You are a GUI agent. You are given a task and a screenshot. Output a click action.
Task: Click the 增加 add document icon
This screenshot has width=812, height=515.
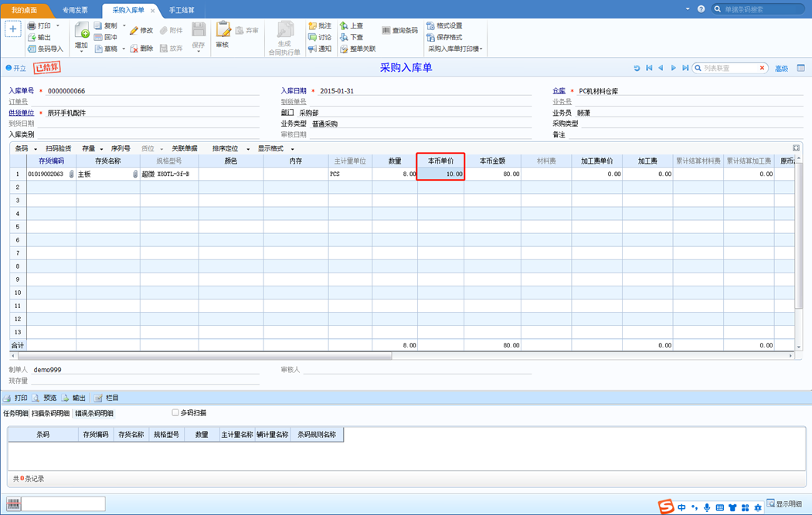(x=82, y=31)
